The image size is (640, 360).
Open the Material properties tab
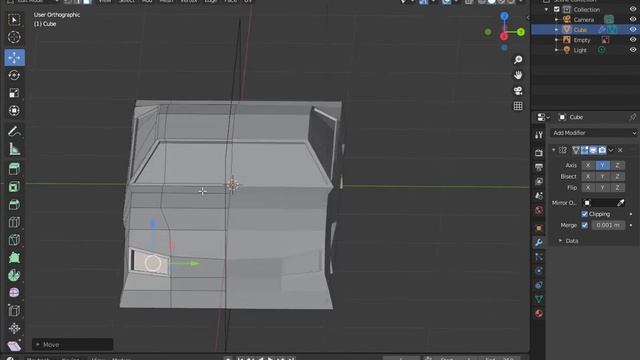click(539, 313)
